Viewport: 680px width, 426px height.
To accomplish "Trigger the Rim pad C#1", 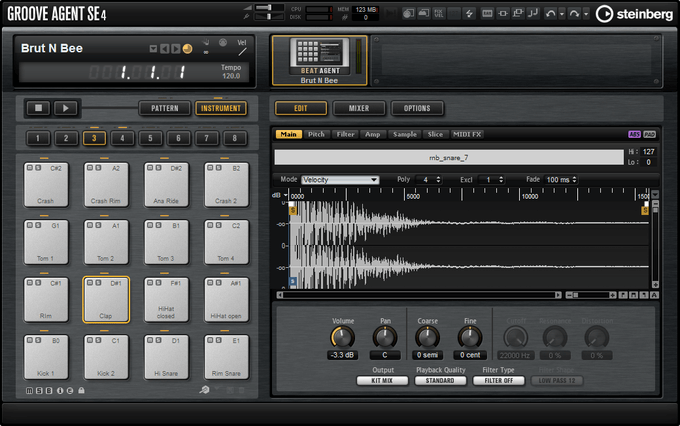I will [46, 299].
